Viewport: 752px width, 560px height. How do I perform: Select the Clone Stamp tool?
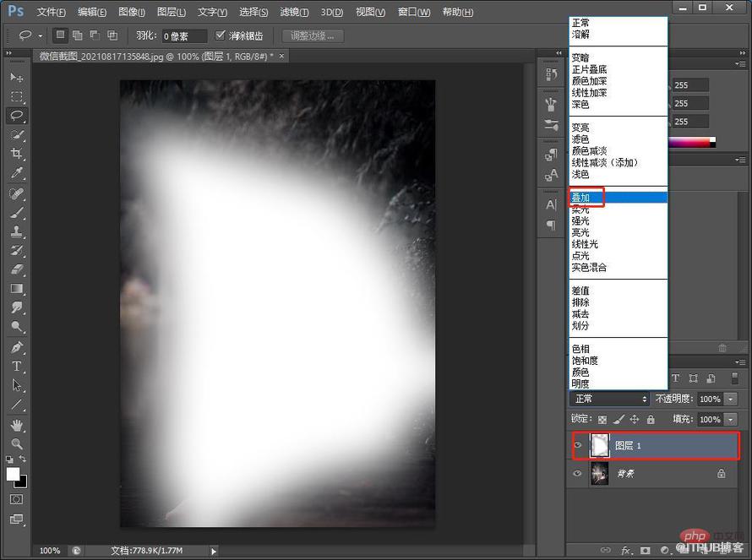(x=17, y=231)
